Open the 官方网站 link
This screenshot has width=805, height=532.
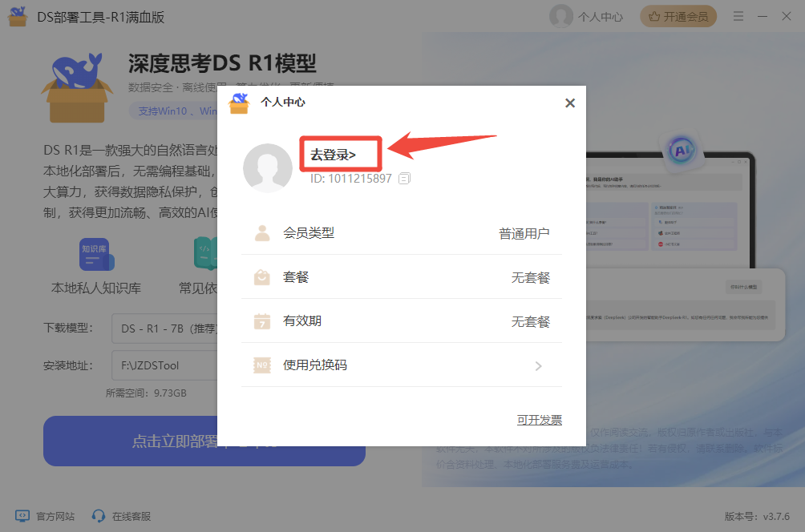click(55, 516)
